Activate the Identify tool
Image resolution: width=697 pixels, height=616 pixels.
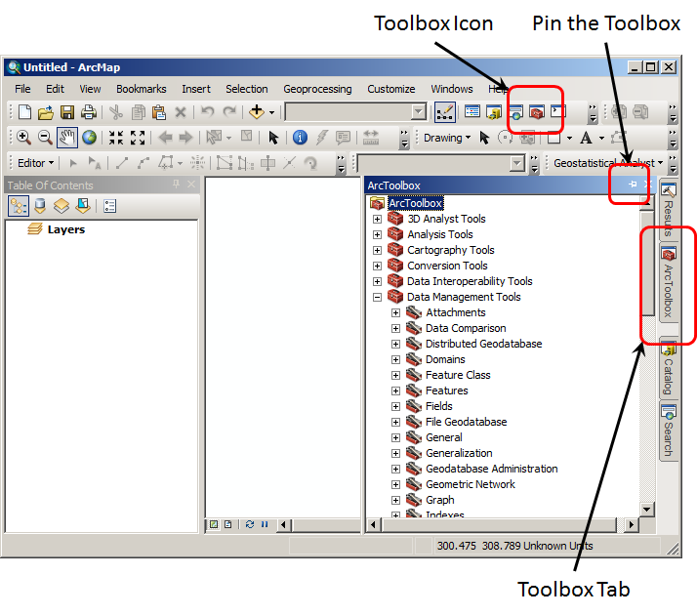pos(300,138)
